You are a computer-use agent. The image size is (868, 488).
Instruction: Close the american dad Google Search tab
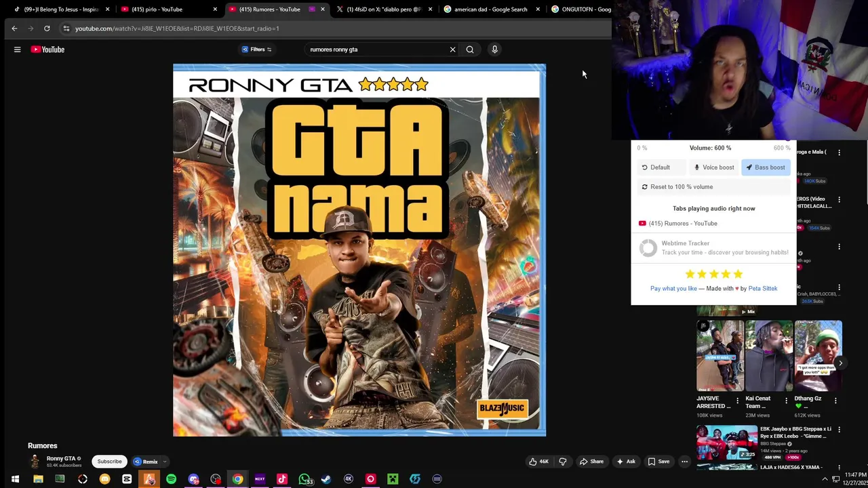538,9
